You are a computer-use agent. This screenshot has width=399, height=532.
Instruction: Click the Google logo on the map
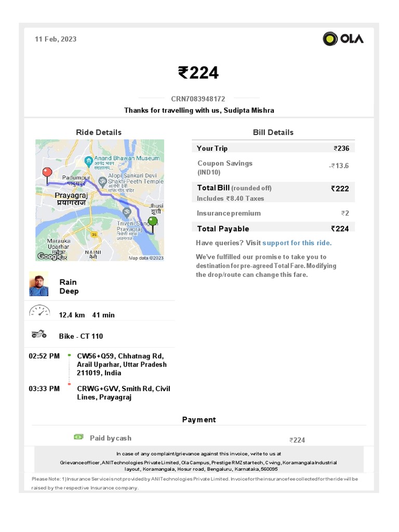49,256
